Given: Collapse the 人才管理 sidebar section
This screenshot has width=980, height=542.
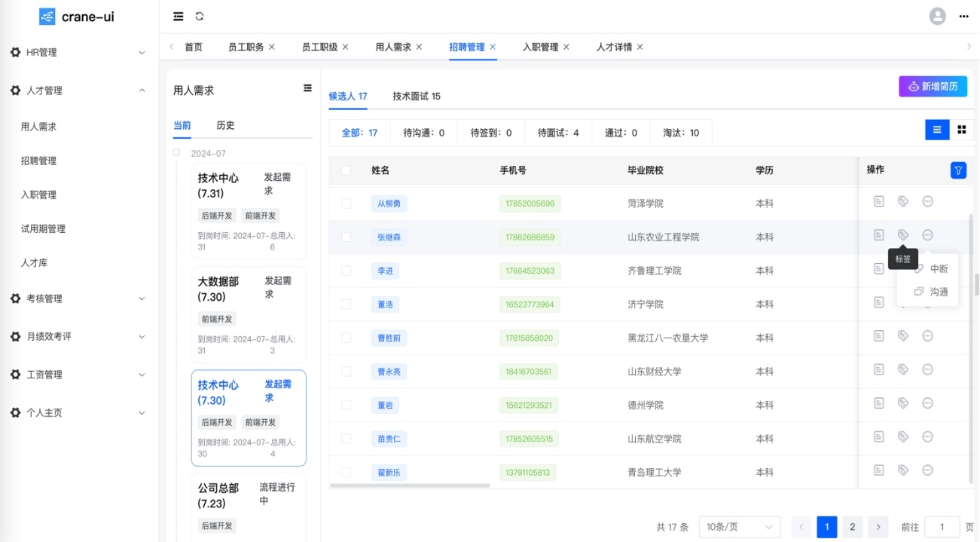Looking at the screenshot, I should coord(79,90).
